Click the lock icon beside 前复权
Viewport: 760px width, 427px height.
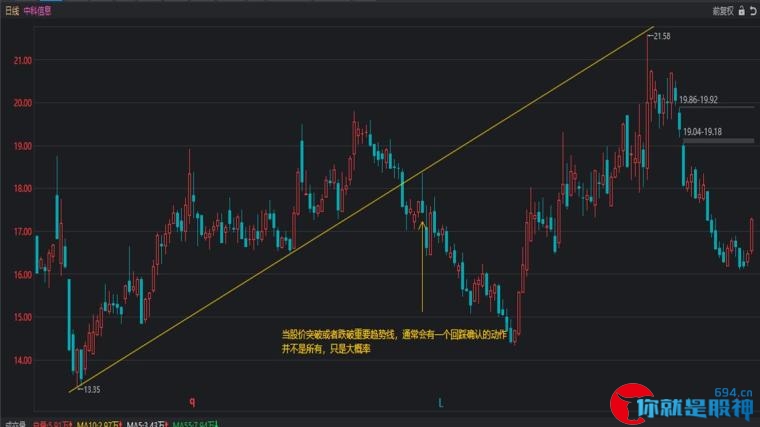[x=742, y=11]
